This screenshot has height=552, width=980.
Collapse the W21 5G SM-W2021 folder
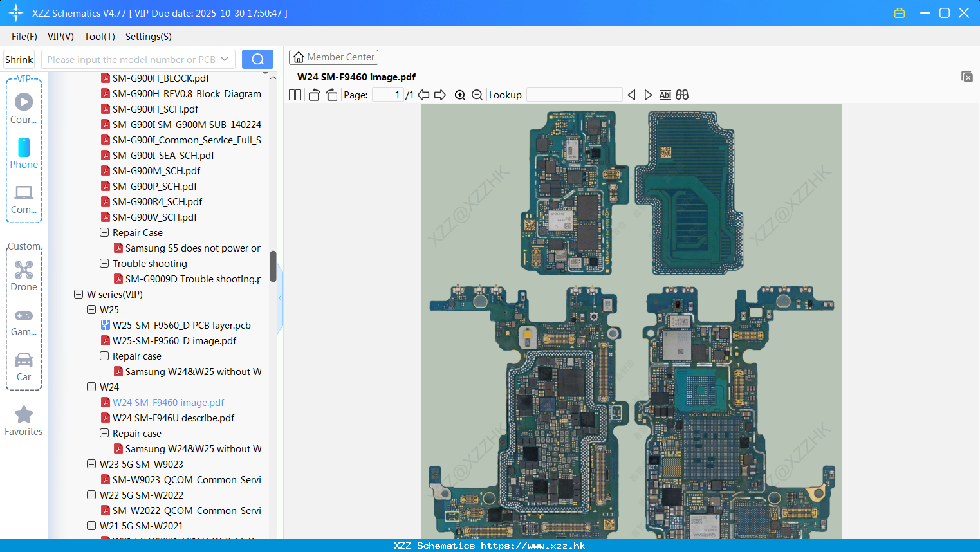pyautogui.click(x=91, y=526)
